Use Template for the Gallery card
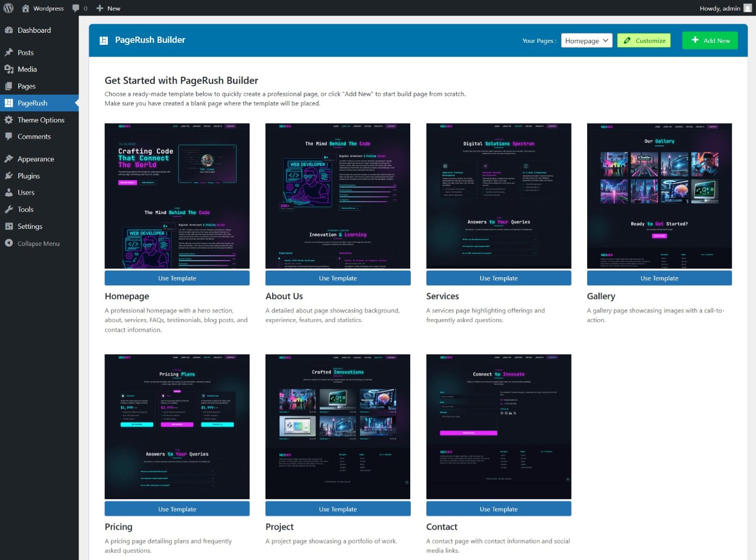This screenshot has height=560, width=756. (659, 278)
